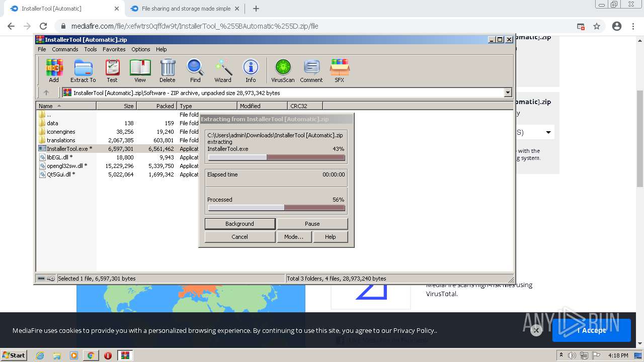Sort by Modified column header
This screenshot has width=644, height=362.
[x=262, y=106]
